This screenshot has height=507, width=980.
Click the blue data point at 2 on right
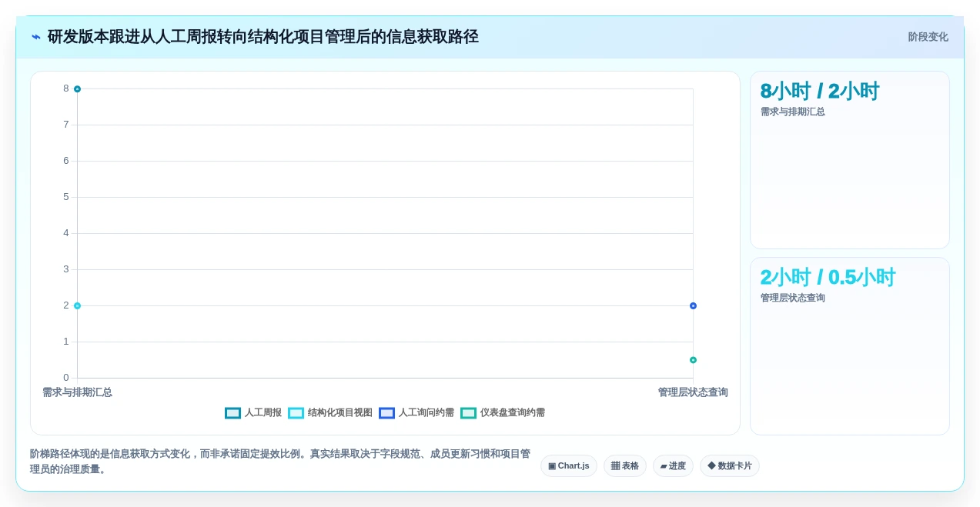(693, 306)
